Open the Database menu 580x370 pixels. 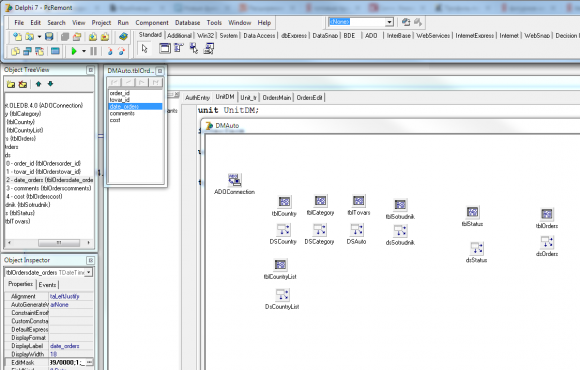[187, 23]
